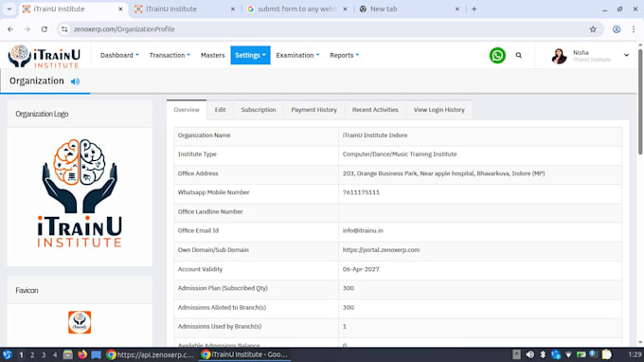Click the network wifi icon in system tray
The height and width of the screenshot is (362, 644).
[x=568, y=354]
